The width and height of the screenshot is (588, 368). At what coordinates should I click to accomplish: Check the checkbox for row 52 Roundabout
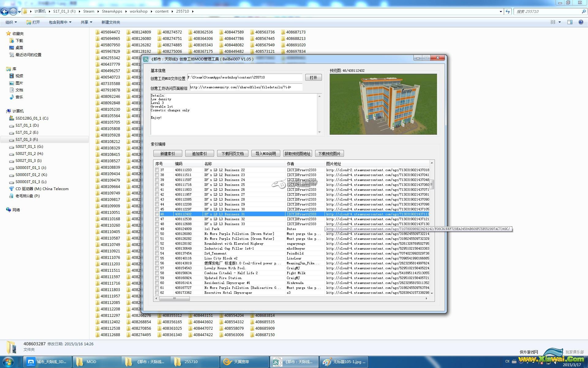(x=157, y=243)
